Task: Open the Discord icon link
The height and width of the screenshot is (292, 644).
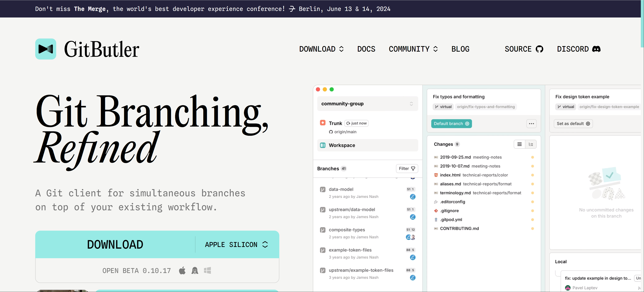Action: (x=596, y=49)
